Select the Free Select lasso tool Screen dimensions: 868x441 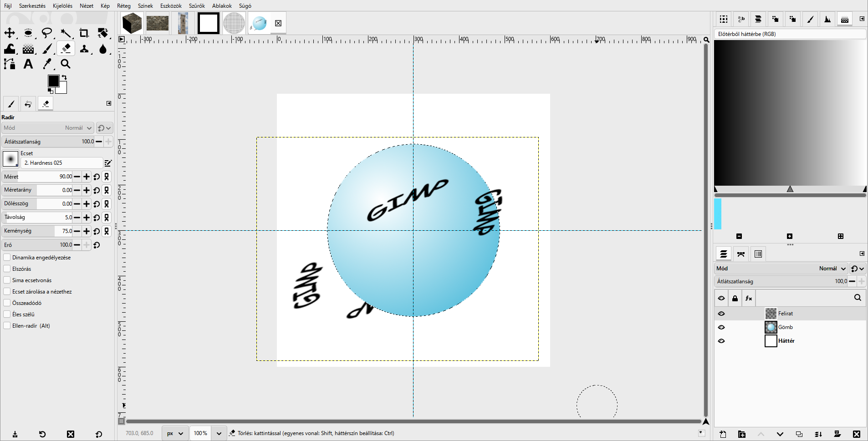(x=47, y=33)
